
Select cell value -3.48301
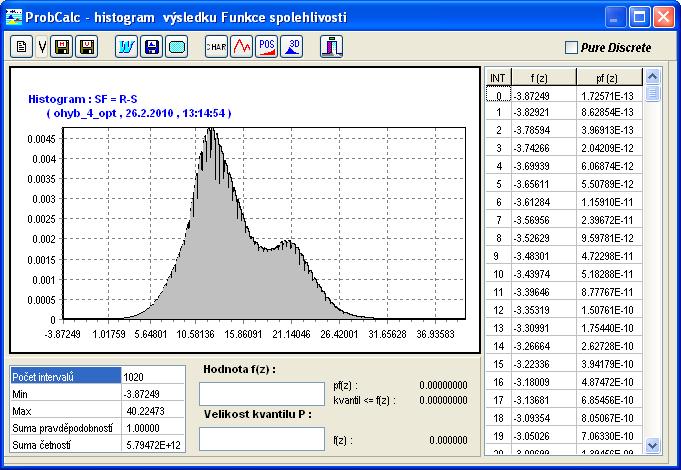pos(544,256)
